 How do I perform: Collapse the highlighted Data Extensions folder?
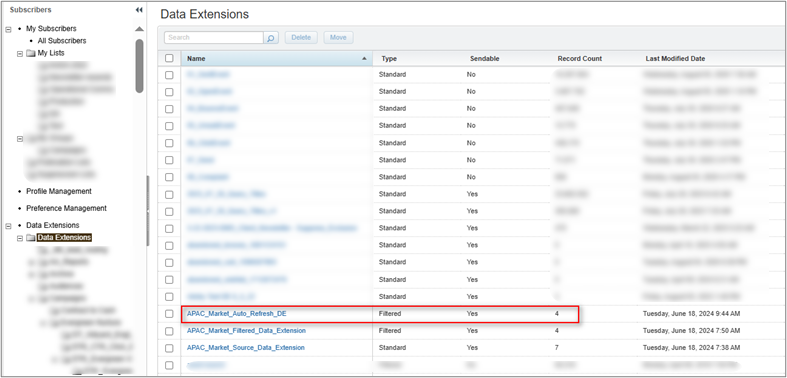[20, 238]
